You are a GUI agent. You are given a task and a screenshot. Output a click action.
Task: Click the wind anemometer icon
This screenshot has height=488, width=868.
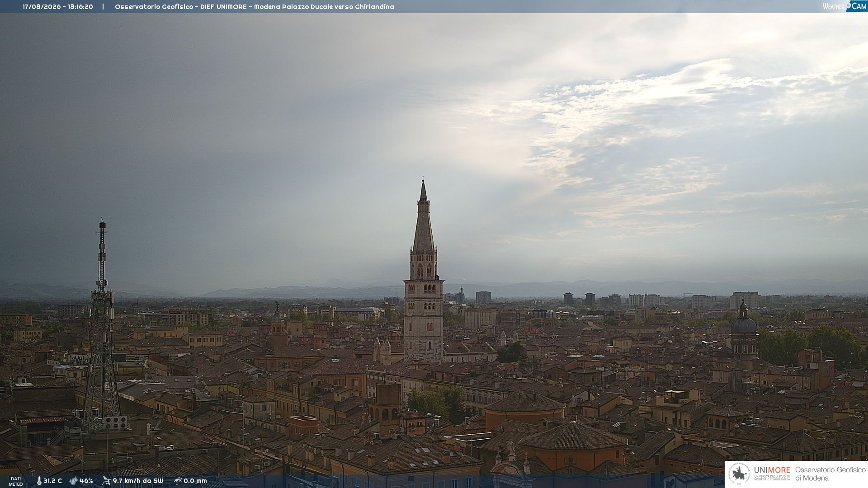pos(106,481)
